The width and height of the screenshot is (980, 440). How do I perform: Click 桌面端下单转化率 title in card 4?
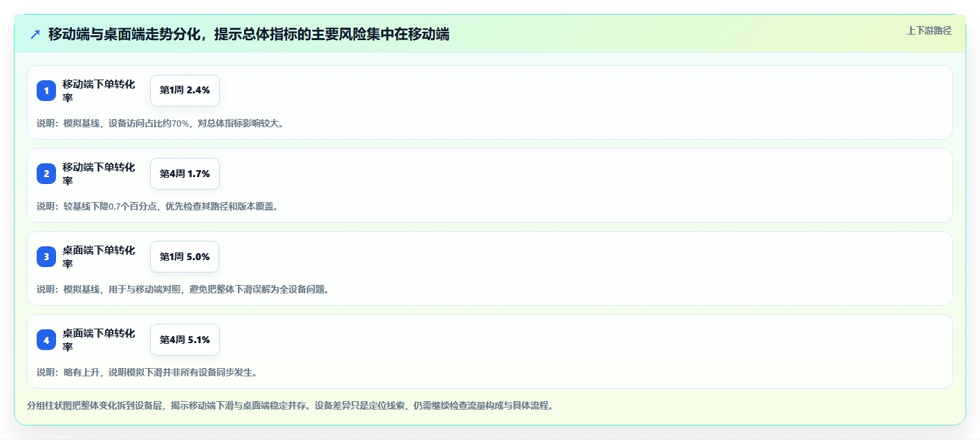(x=99, y=340)
